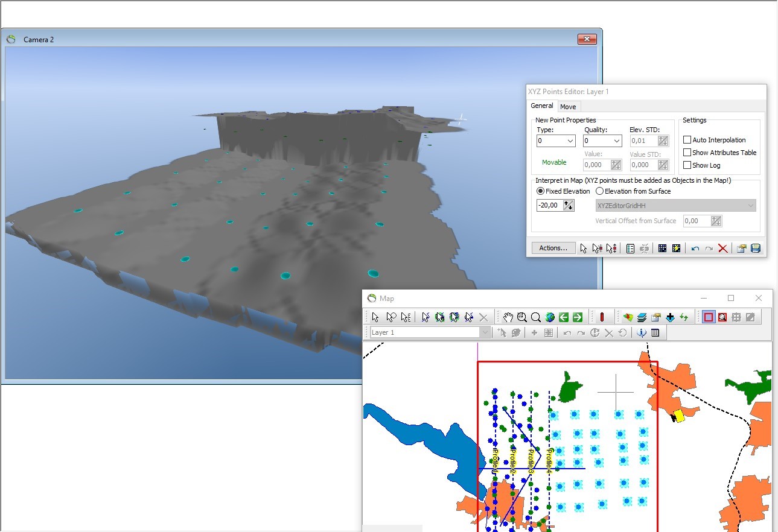The height and width of the screenshot is (532, 778).
Task: Click the red X delete icon in XYZ editor
Action: (723, 248)
